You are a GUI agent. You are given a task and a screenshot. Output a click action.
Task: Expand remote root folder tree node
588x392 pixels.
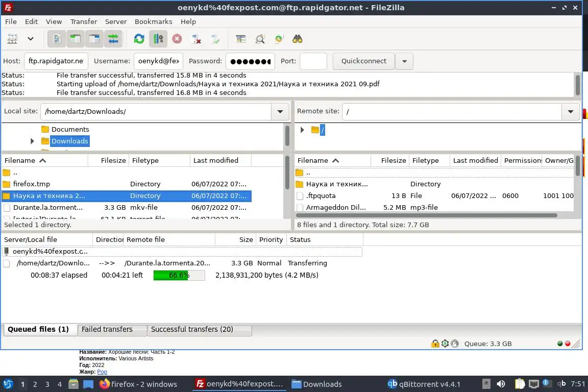pyautogui.click(x=302, y=130)
